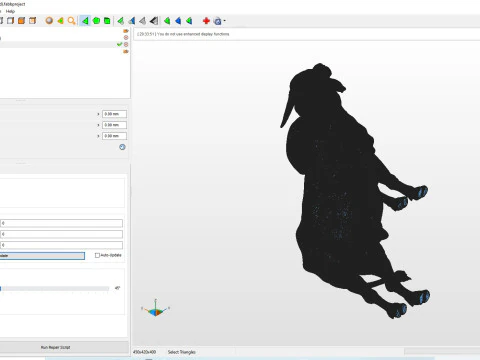Click the cube view icon with orange top

coord(32,21)
